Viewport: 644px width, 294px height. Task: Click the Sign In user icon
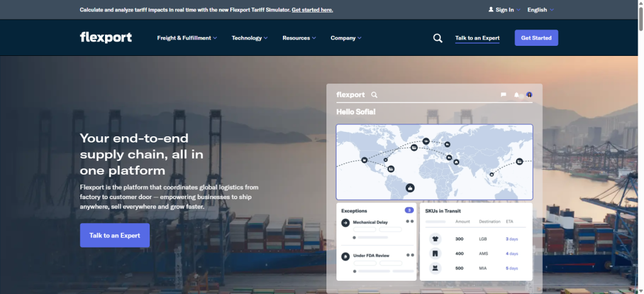[491, 9]
